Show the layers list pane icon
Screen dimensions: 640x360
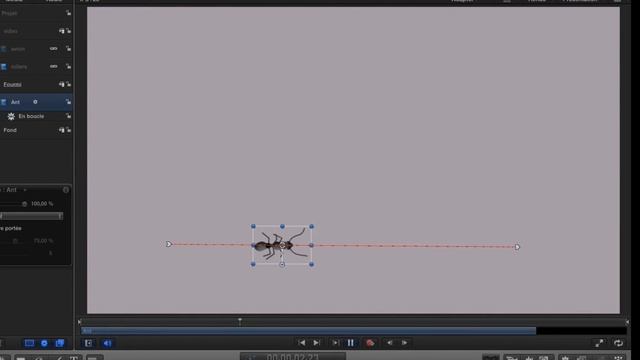click(x=29, y=343)
